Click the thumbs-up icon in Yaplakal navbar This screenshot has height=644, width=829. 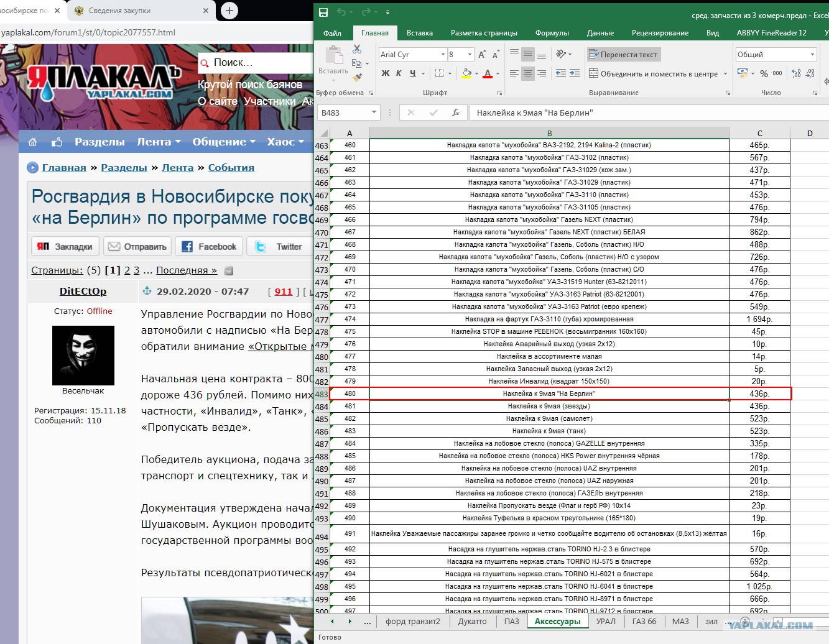click(57, 142)
